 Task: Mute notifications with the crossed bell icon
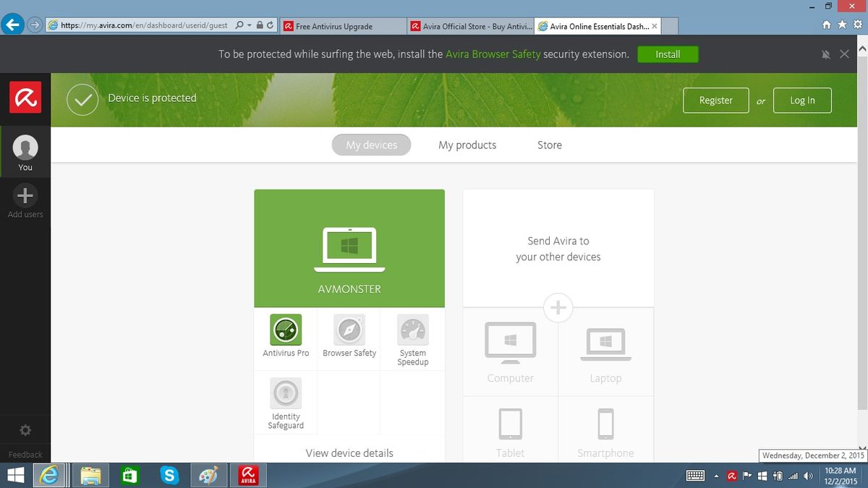(x=826, y=54)
